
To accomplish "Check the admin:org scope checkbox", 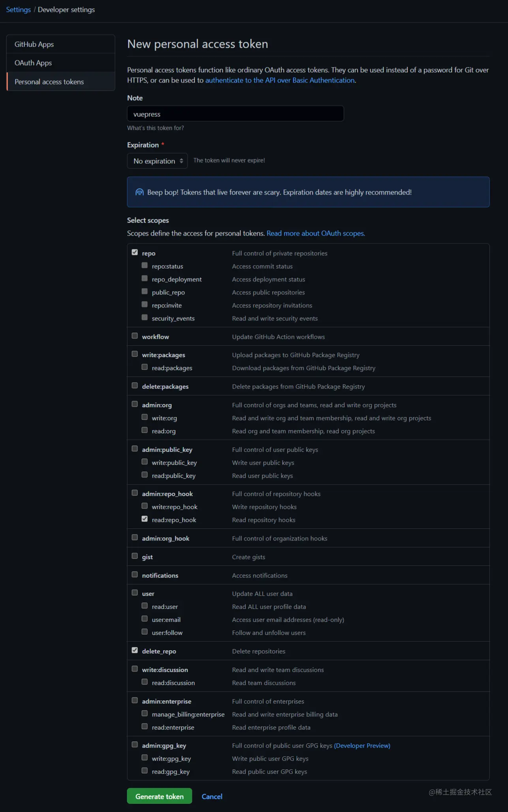I will [135, 404].
